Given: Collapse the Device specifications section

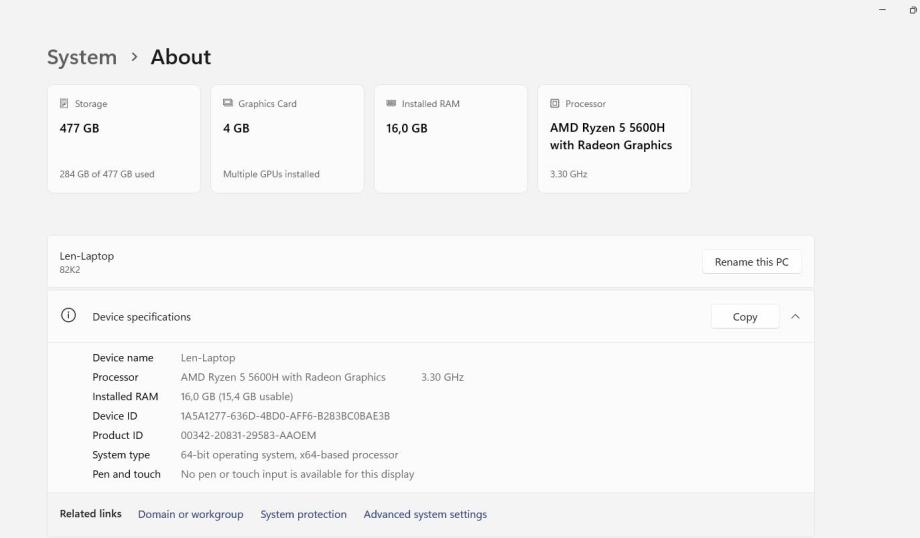Looking at the screenshot, I should coord(795,317).
